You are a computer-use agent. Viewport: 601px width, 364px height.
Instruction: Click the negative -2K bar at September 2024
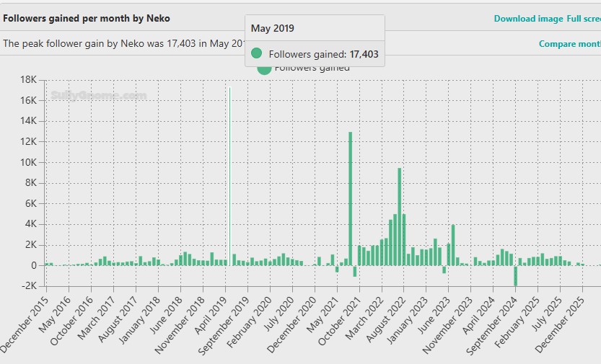516,275
